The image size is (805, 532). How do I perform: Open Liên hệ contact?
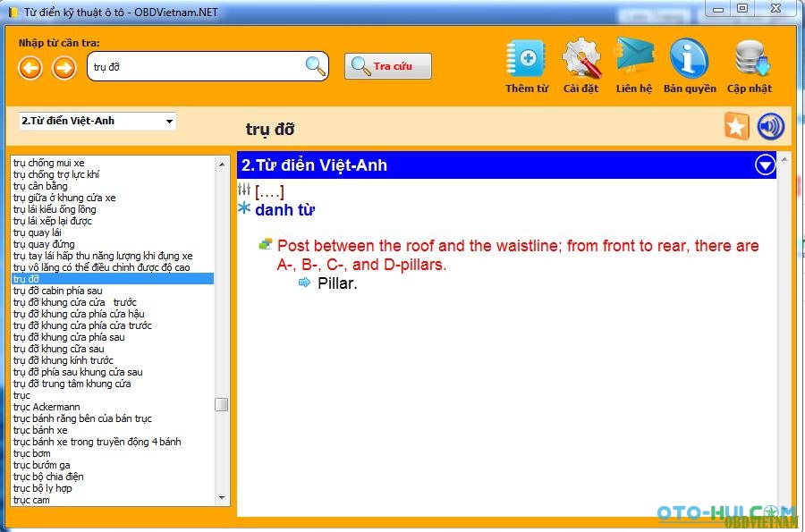tap(634, 65)
